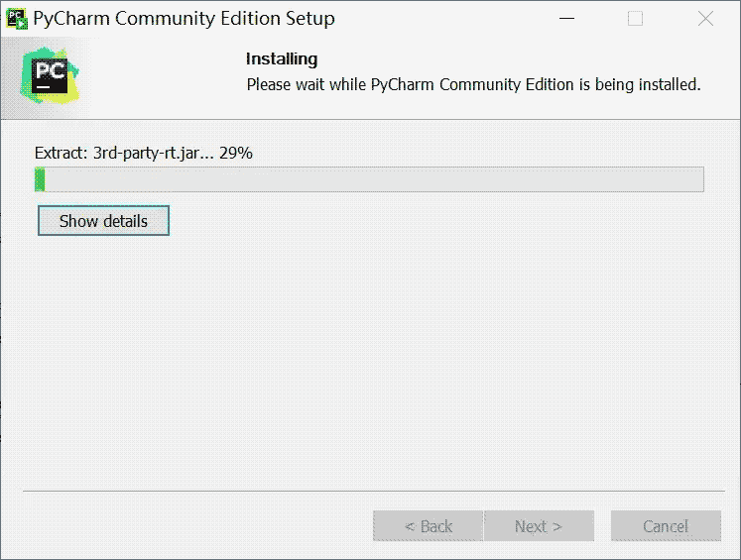Close the PyCharm Community Edition Setup window

tap(705, 19)
